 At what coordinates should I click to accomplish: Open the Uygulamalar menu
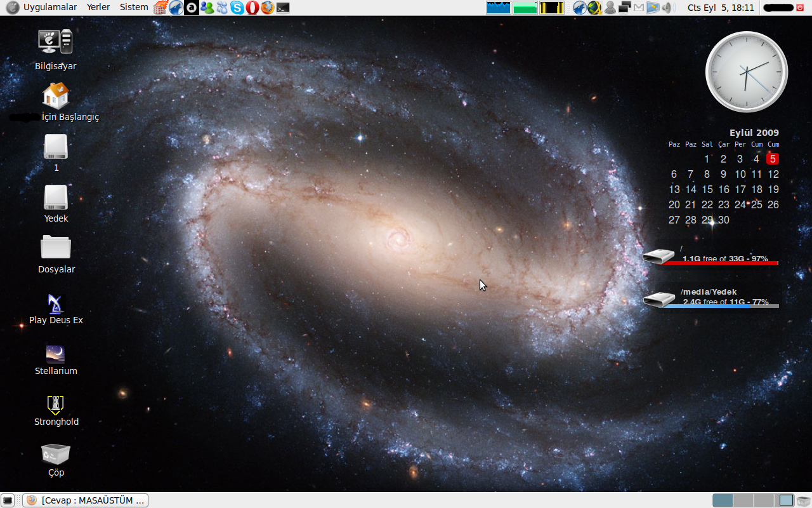tap(50, 8)
